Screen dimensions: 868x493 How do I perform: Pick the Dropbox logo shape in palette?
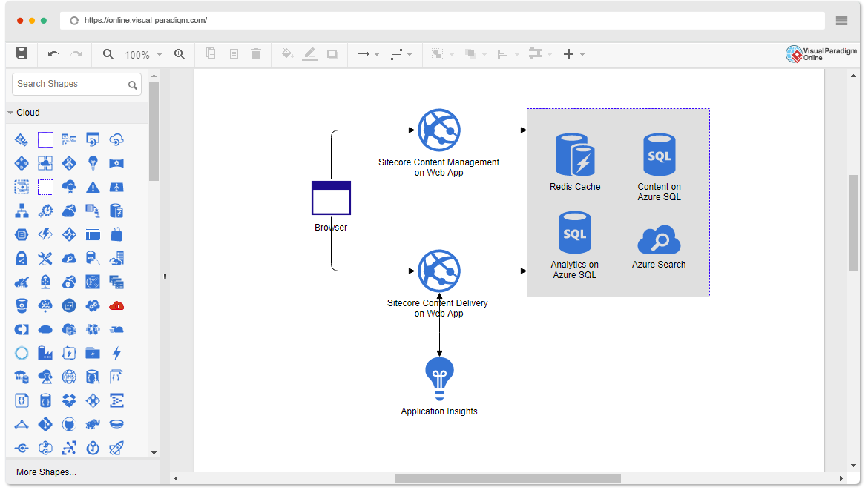(x=69, y=400)
